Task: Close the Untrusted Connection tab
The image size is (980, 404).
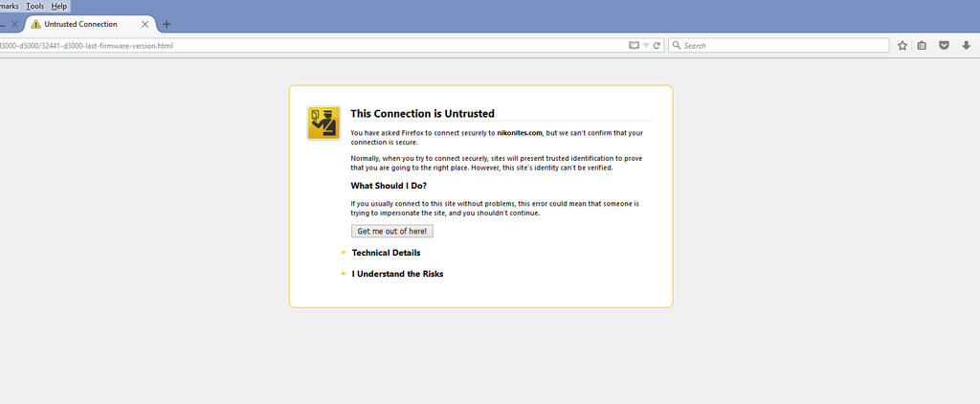Action: (145, 24)
